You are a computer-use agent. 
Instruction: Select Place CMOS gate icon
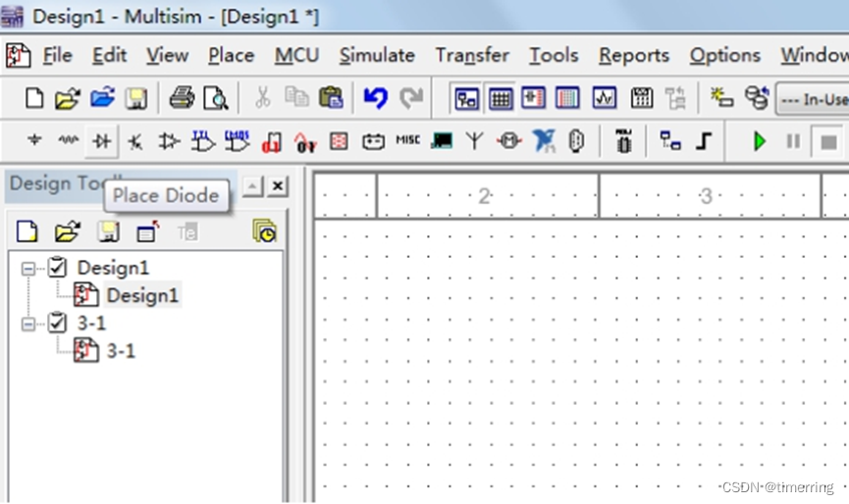(x=238, y=141)
